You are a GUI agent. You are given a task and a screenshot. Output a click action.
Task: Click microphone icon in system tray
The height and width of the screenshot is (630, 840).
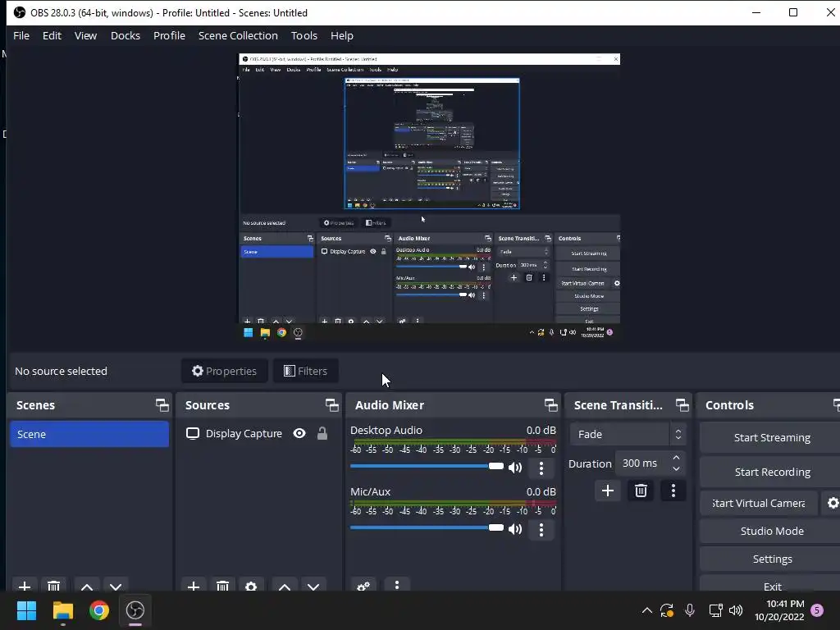pyautogui.click(x=689, y=610)
